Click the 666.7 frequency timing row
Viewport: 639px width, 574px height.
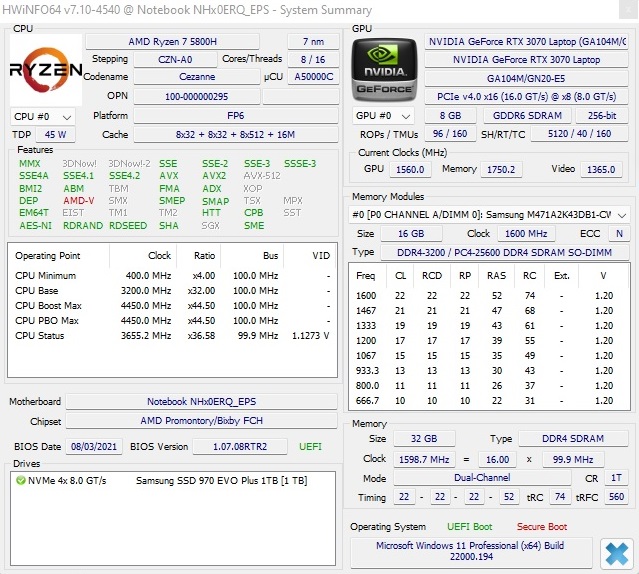(489, 400)
